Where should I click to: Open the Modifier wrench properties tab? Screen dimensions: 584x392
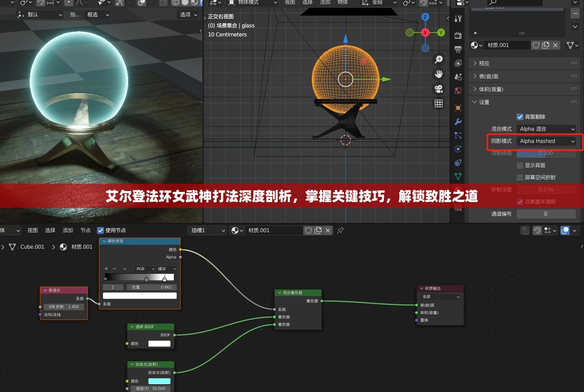(x=458, y=122)
